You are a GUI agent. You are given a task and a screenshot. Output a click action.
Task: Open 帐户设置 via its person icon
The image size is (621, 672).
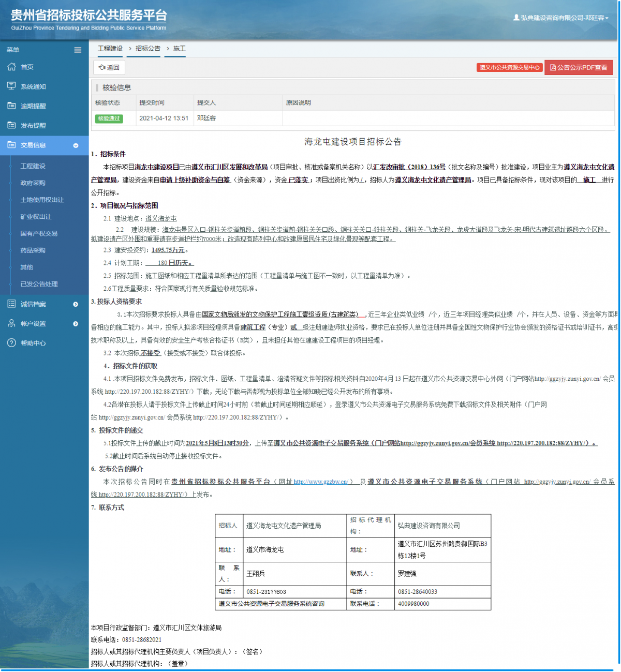pos(10,323)
